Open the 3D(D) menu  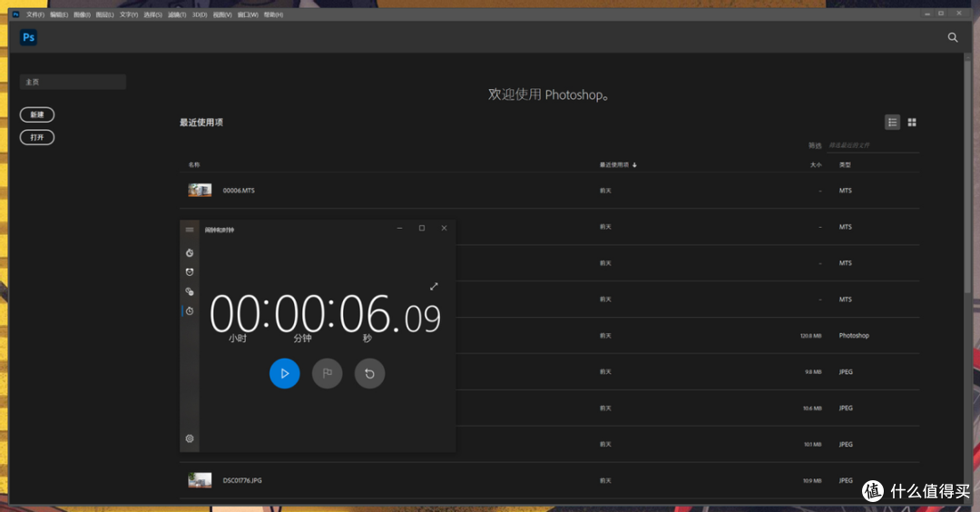(200, 15)
